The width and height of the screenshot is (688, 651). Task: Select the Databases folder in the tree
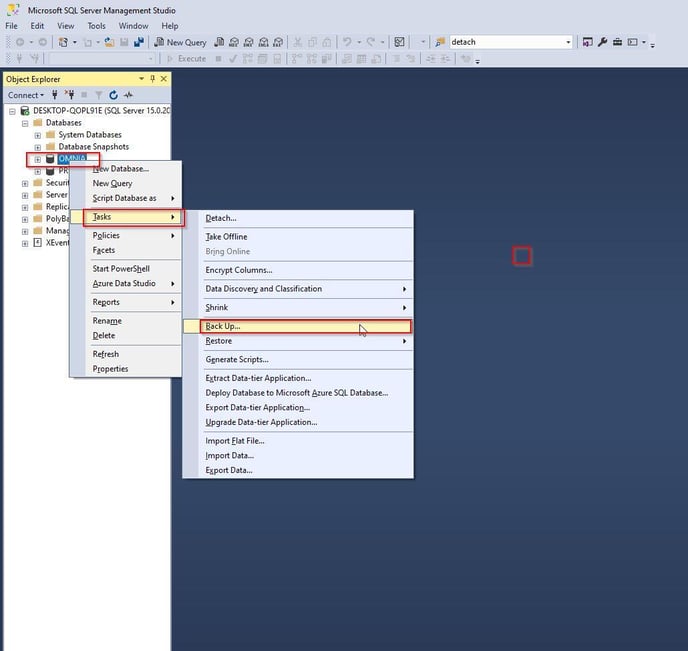coord(64,123)
